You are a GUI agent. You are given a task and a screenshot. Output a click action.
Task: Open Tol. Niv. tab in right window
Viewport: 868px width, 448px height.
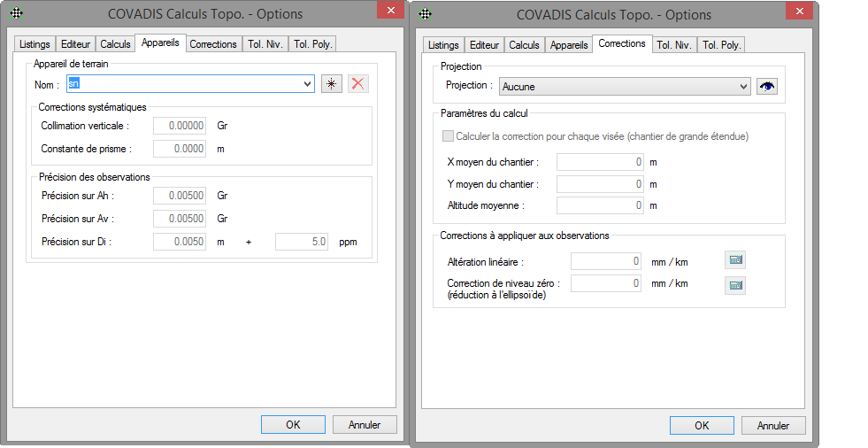click(x=673, y=45)
